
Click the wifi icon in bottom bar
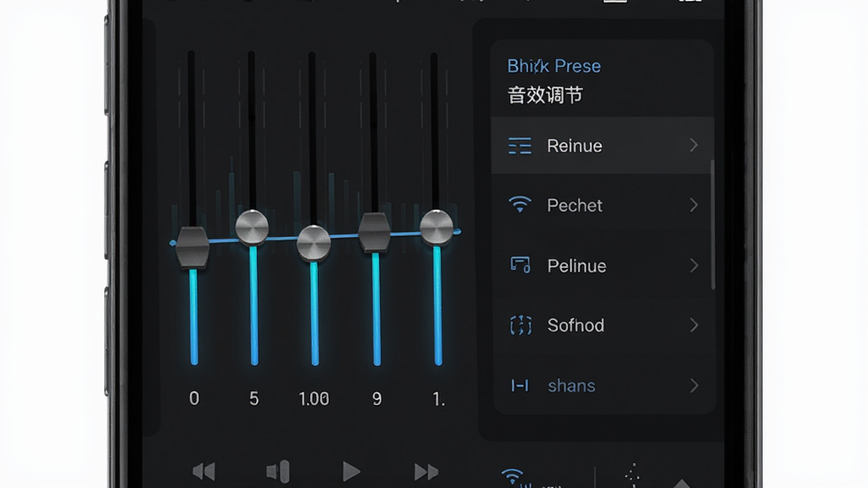tap(514, 478)
